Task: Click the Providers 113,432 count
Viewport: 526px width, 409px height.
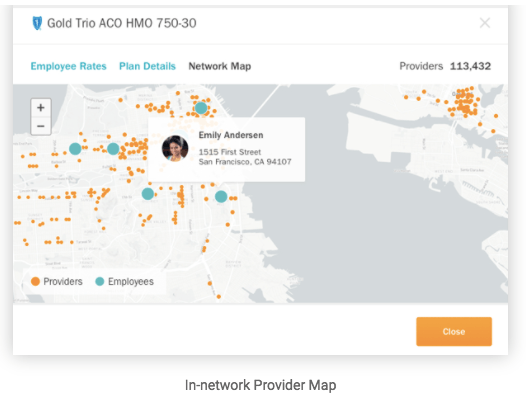Action: click(x=445, y=66)
